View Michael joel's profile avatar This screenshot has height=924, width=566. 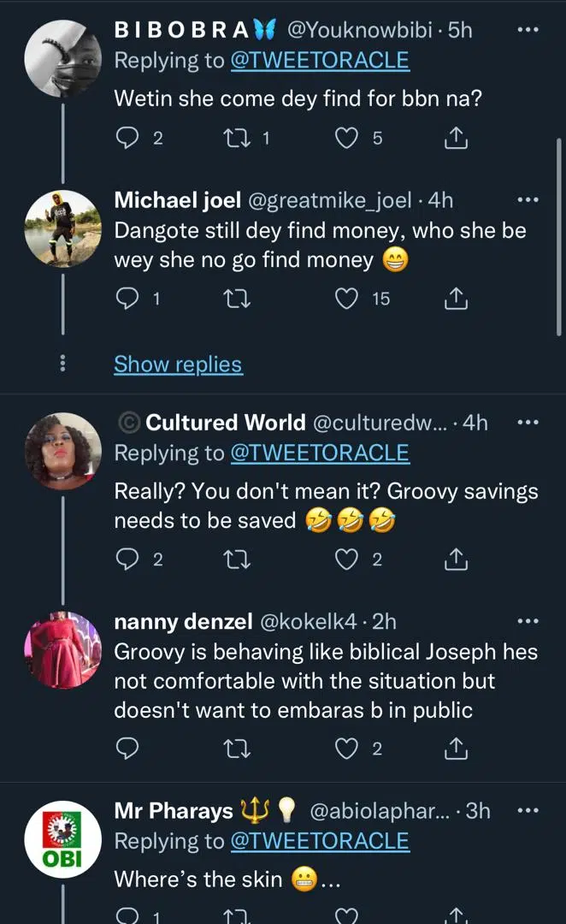62,228
